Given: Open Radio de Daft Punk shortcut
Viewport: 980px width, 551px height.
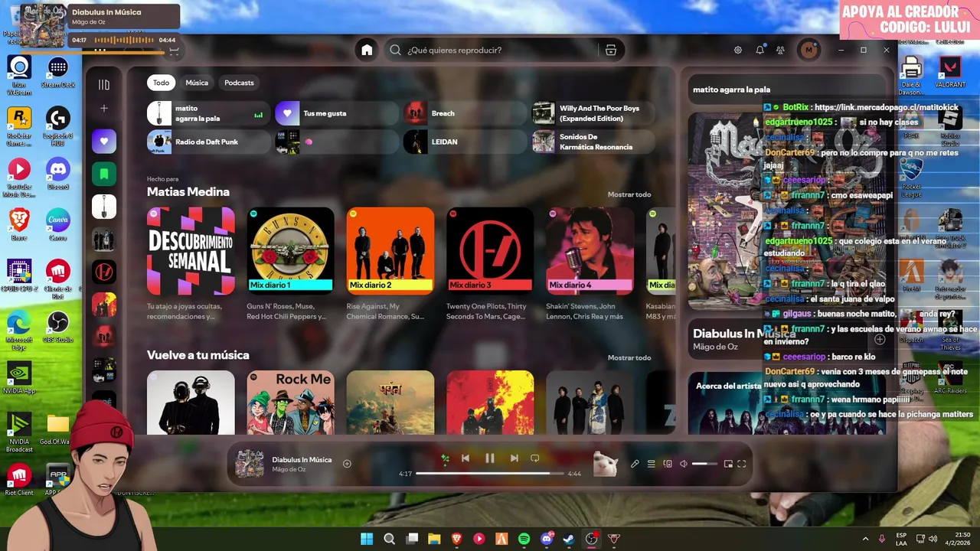Looking at the screenshot, I should pyautogui.click(x=208, y=142).
